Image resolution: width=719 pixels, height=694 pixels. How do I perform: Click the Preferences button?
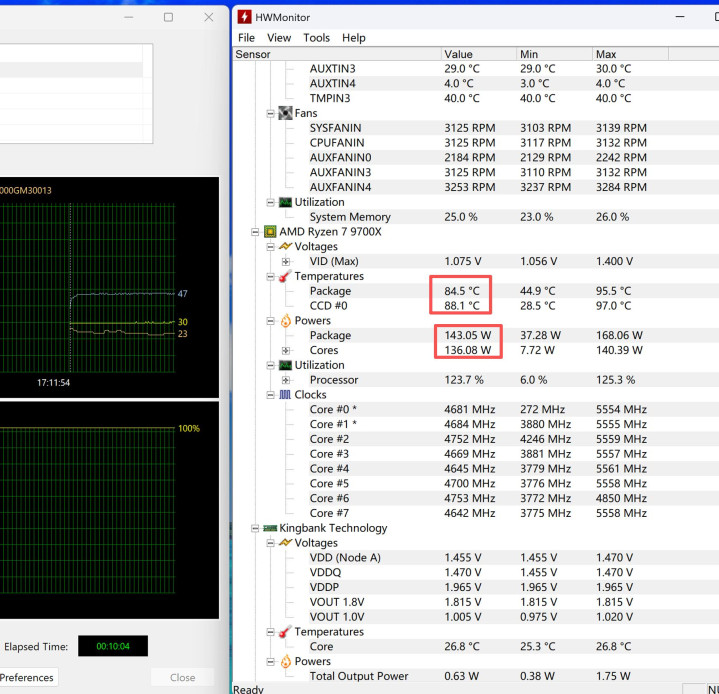27,677
